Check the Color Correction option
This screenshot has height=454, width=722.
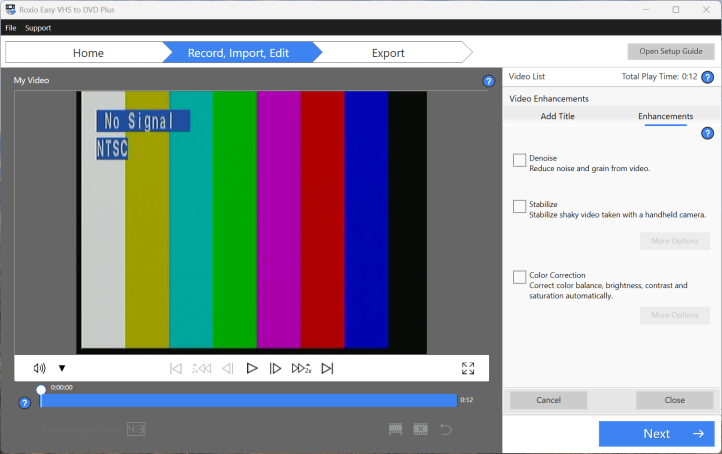tap(519, 277)
